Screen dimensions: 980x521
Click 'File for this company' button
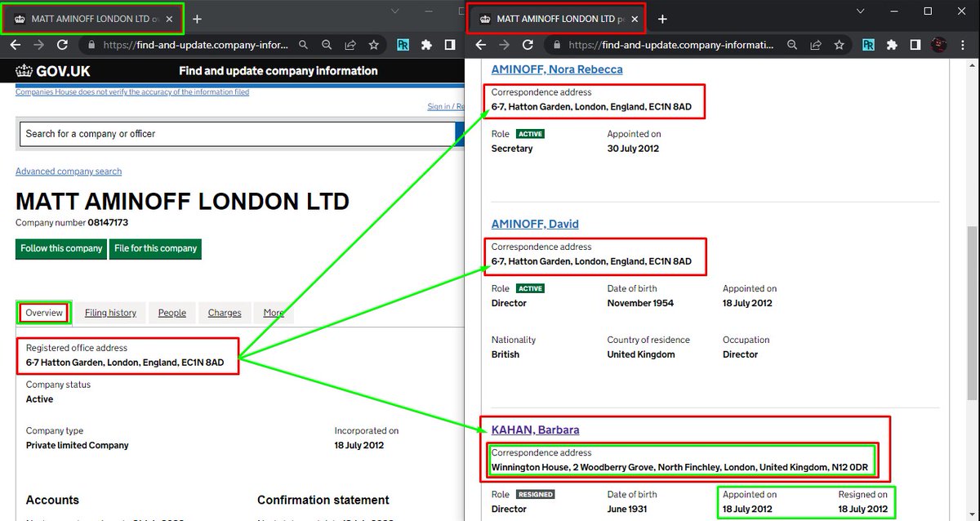click(155, 248)
